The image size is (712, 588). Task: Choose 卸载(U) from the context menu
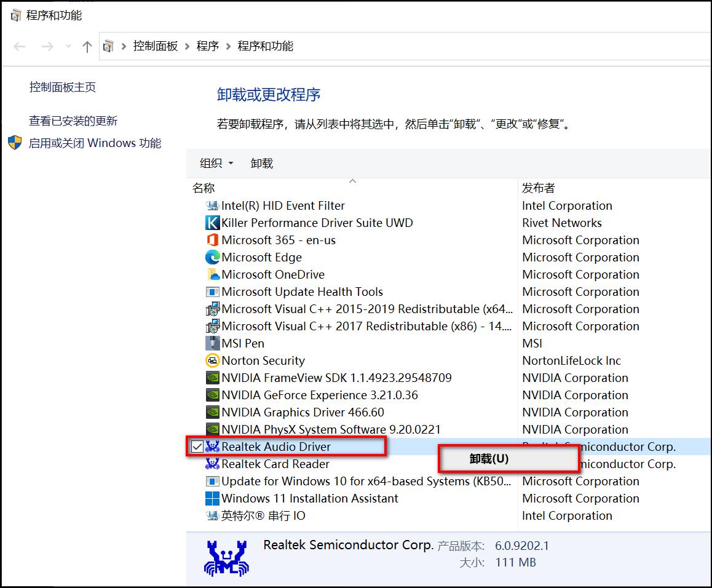(x=508, y=458)
